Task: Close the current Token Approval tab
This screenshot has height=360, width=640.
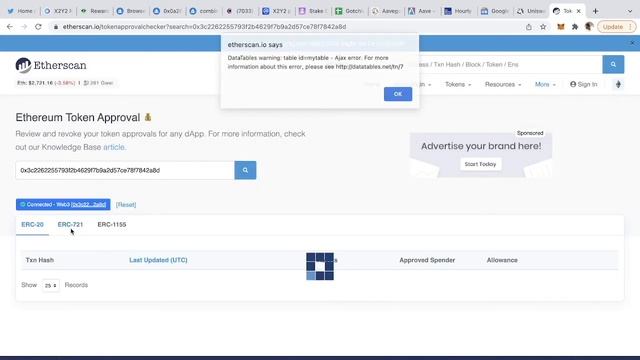Action: (x=578, y=11)
